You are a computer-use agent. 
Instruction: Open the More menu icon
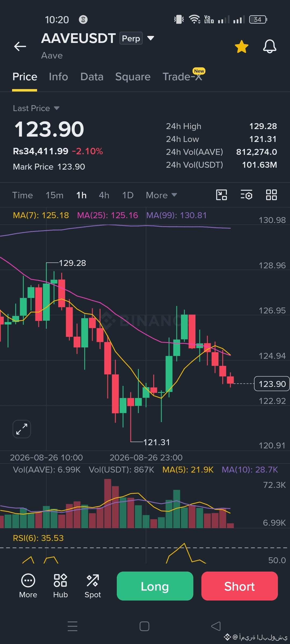click(28, 586)
